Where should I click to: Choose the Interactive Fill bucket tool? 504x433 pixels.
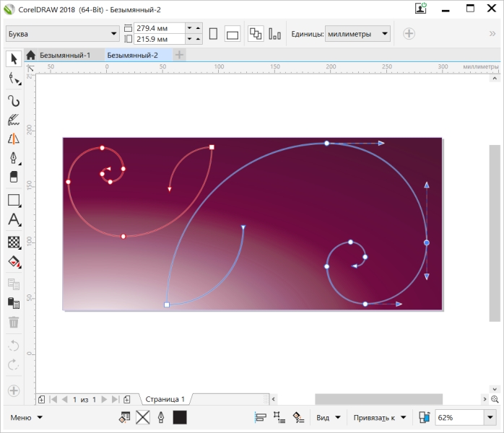tap(14, 261)
